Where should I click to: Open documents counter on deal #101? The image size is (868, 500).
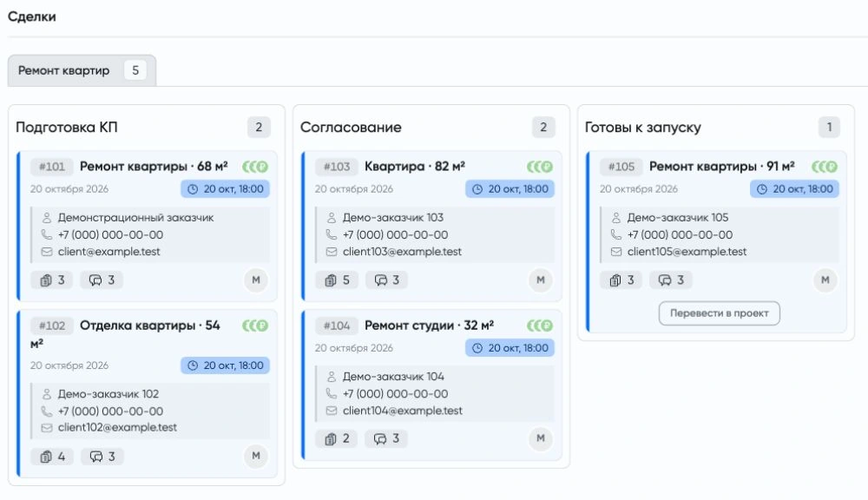pos(52,280)
